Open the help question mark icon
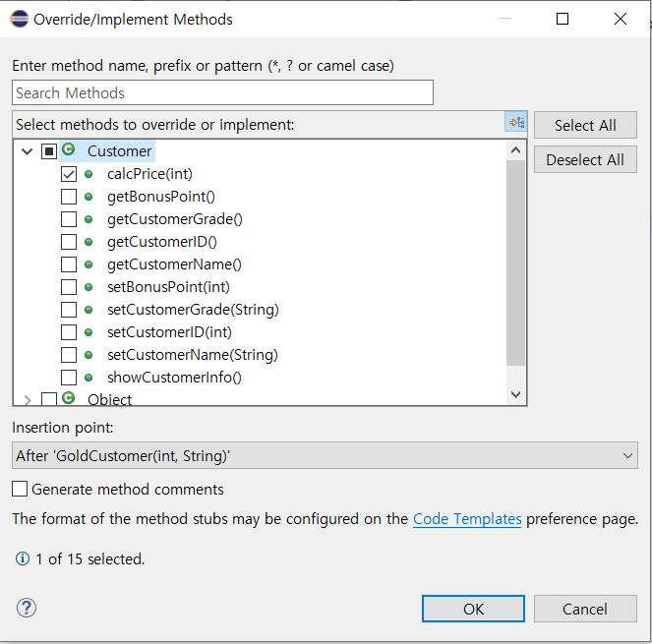Screen dimensions: 652x644 click(27, 608)
